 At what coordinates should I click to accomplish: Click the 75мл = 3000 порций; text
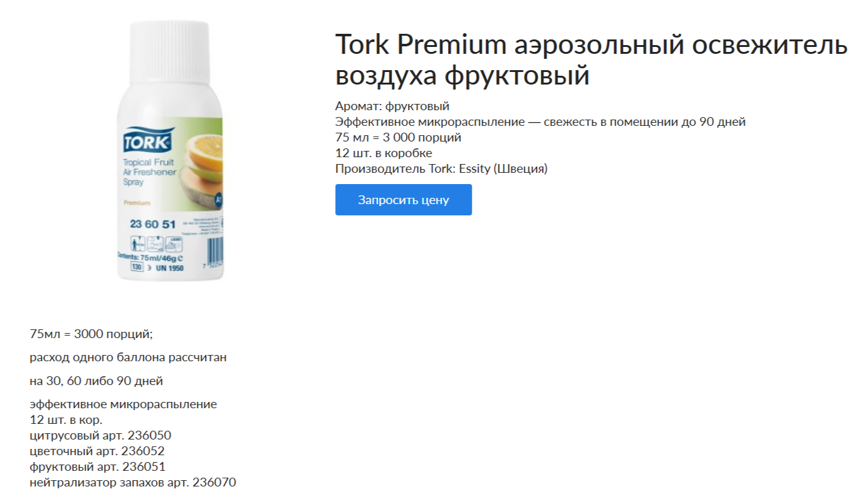coord(91,334)
